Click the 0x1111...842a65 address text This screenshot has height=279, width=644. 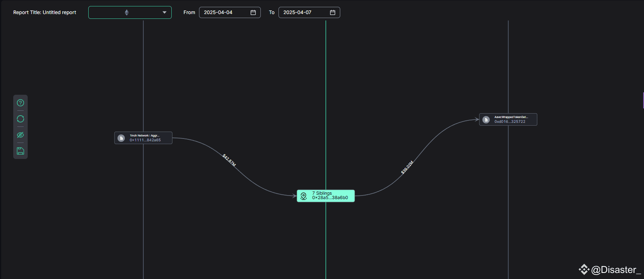145,140
